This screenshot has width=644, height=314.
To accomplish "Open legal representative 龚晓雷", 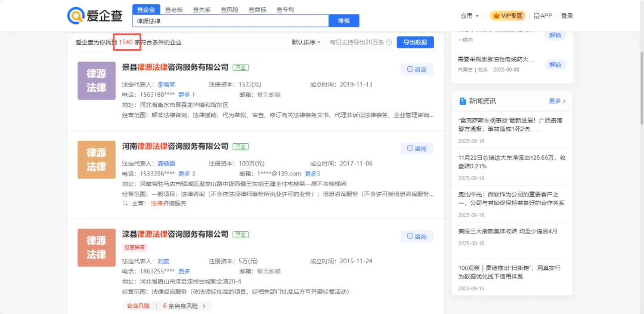I will [166, 164].
